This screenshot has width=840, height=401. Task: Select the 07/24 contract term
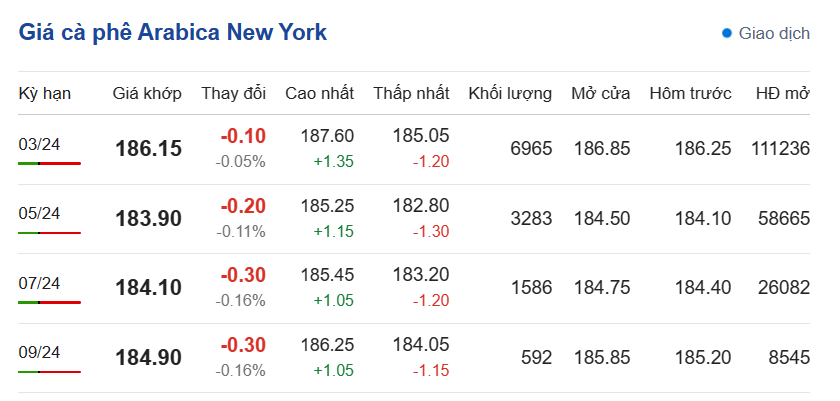pyautogui.click(x=40, y=283)
